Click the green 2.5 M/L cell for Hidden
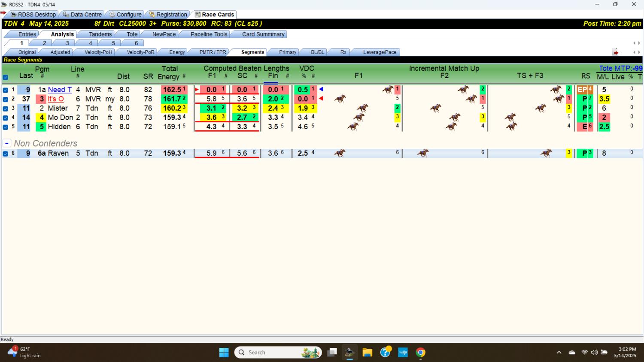The height and width of the screenshot is (362, 644). pyautogui.click(x=604, y=127)
